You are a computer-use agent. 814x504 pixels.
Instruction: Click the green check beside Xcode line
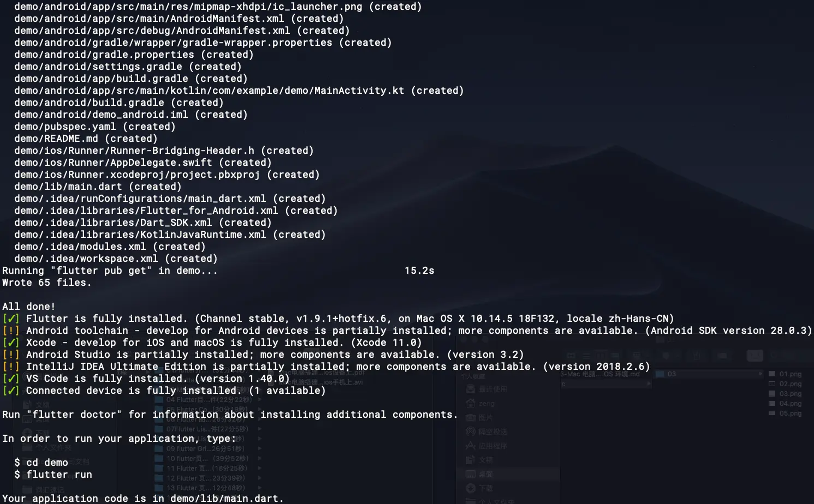(11, 343)
